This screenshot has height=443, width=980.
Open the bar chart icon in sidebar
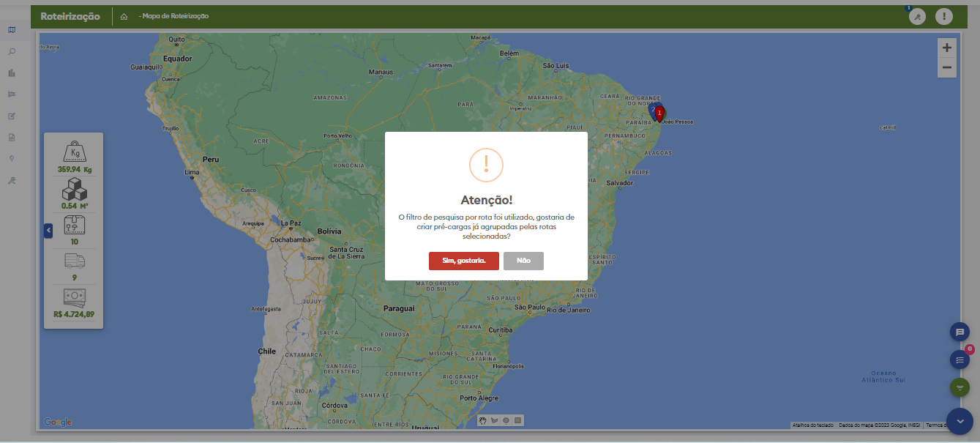(x=12, y=73)
